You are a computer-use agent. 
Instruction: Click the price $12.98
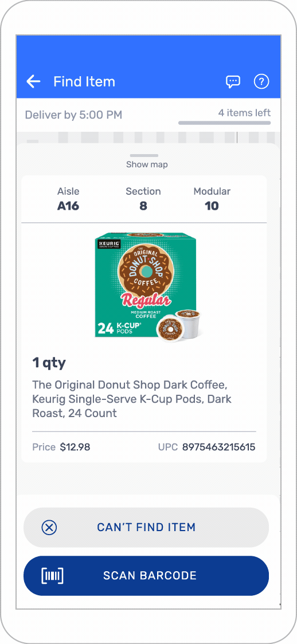pyautogui.click(x=75, y=447)
